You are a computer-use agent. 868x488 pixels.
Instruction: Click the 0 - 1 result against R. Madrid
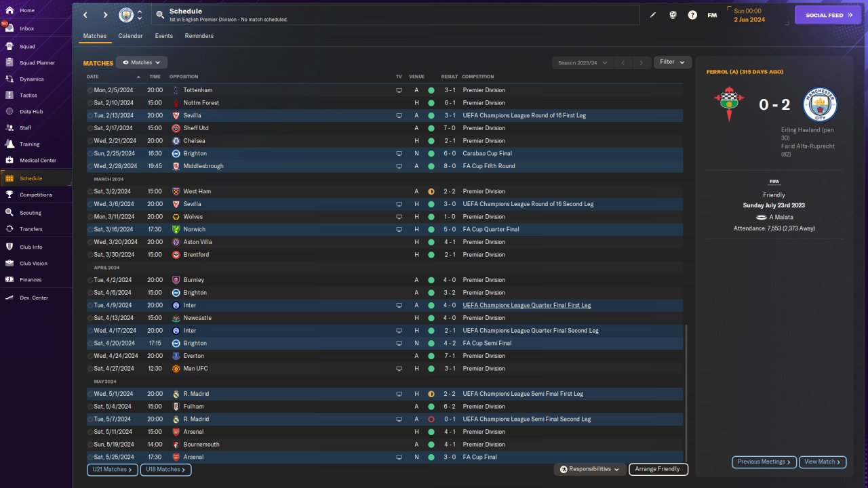click(x=450, y=420)
